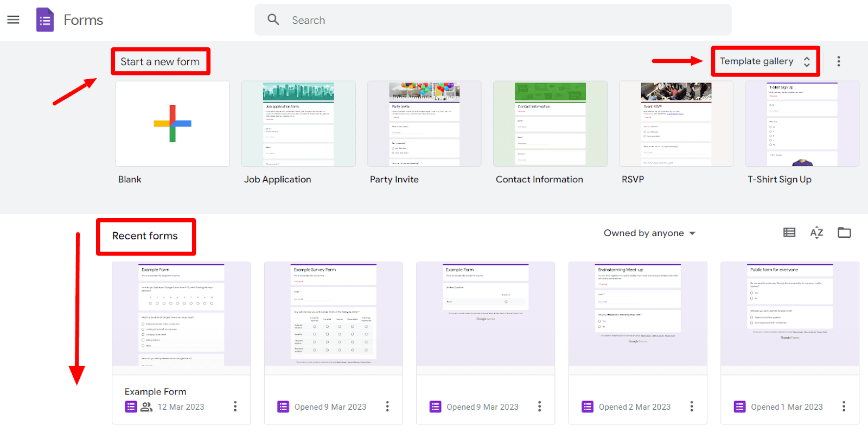Open the Job Application template
This screenshot has height=432, width=868.
(x=298, y=124)
